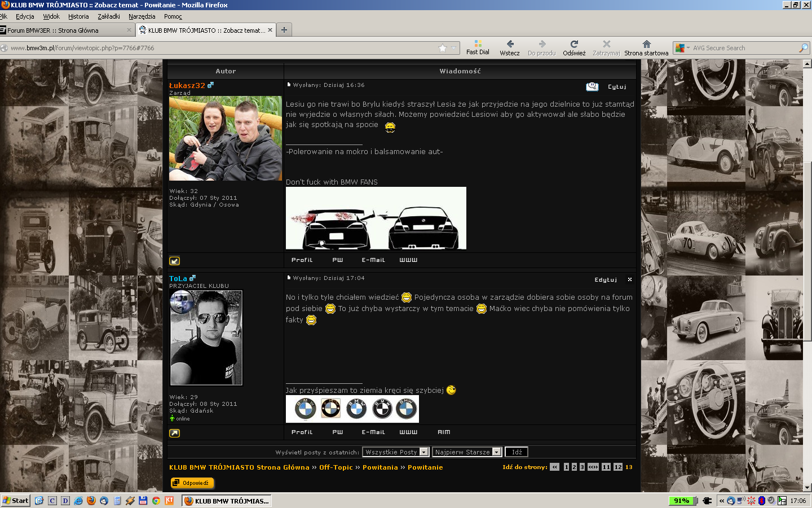Click the previous page '«' pagination button
Screen dimensions: 812x508
pos(555,467)
